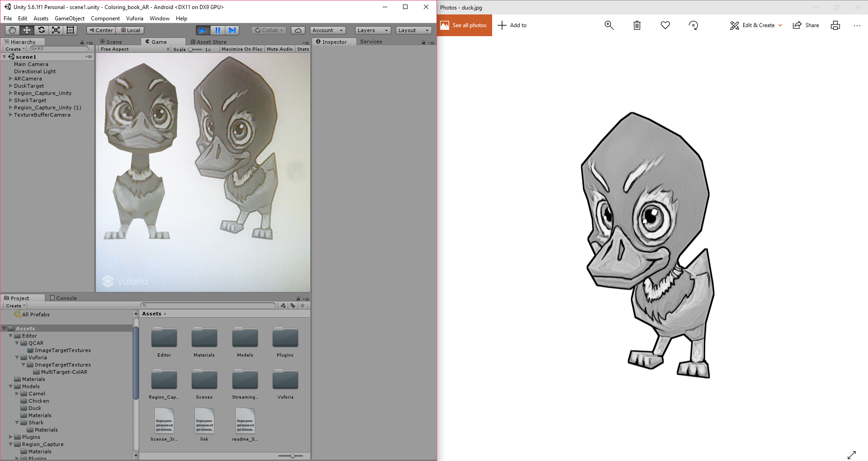Open the Component menu

click(105, 19)
